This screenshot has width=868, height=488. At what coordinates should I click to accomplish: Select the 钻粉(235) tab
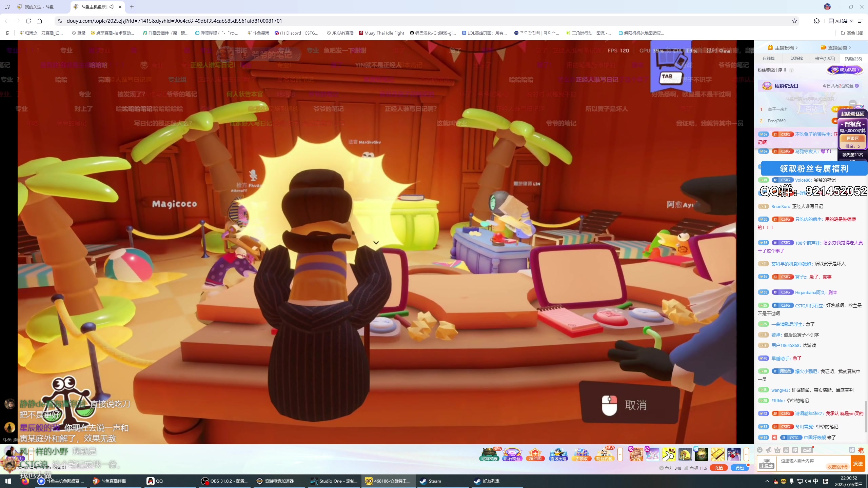coord(853,59)
